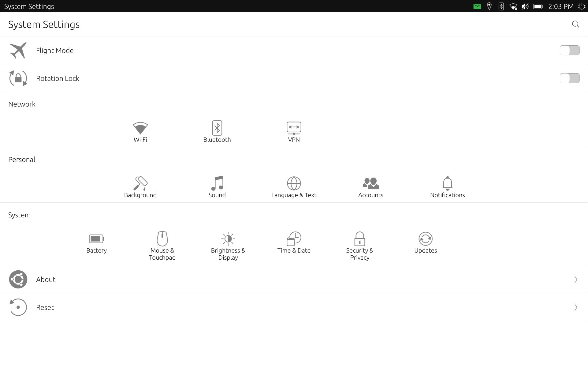Image resolution: width=588 pixels, height=368 pixels.
Task: Open the battery indicator in top bar
Action: pos(538,6)
